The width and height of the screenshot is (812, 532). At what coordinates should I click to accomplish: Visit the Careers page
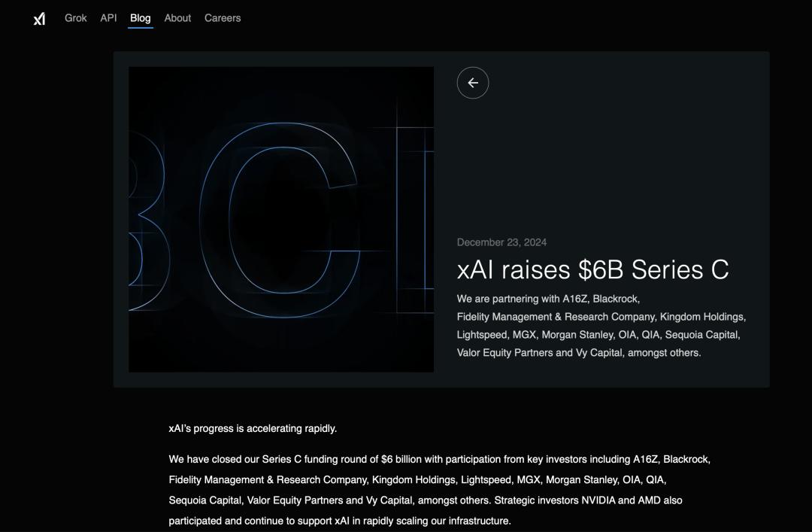(223, 18)
